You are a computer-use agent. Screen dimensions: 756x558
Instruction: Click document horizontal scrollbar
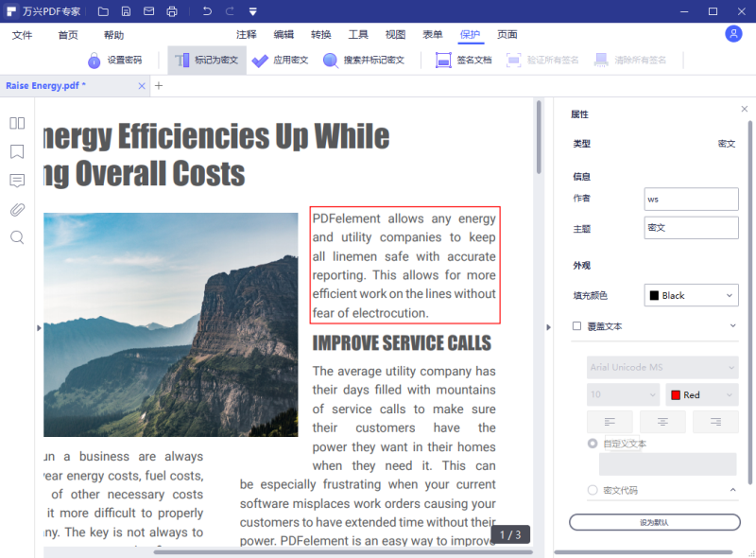[x=343, y=551]
